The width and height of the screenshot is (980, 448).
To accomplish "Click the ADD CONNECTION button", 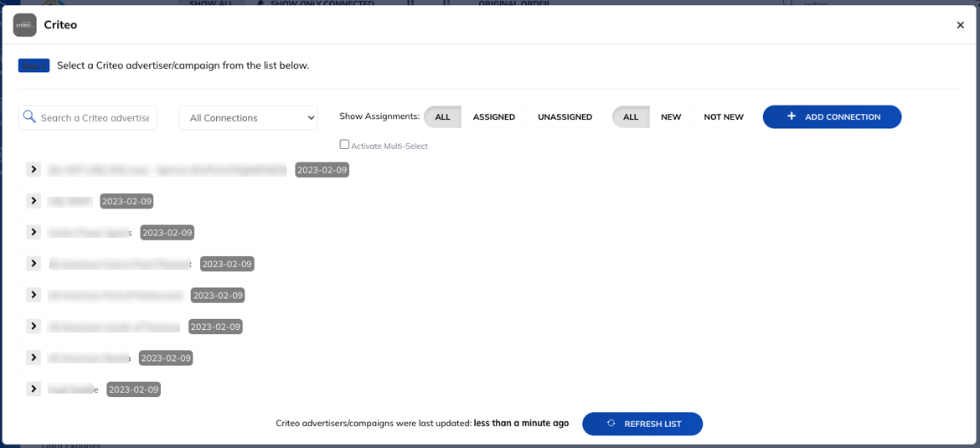I will (832, 117).
